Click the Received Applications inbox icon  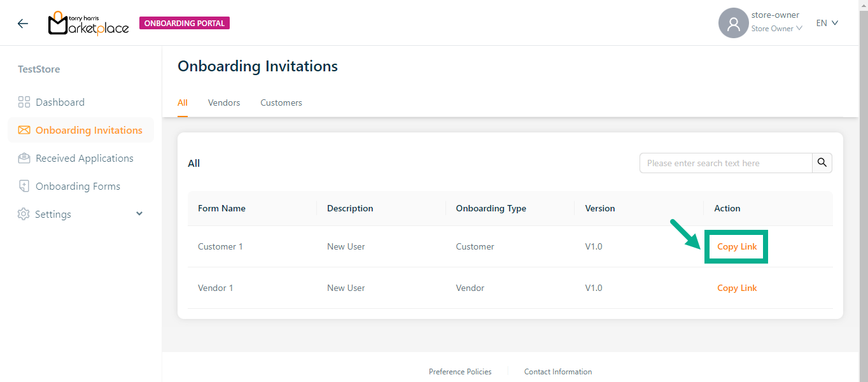(x=24, y=158)
